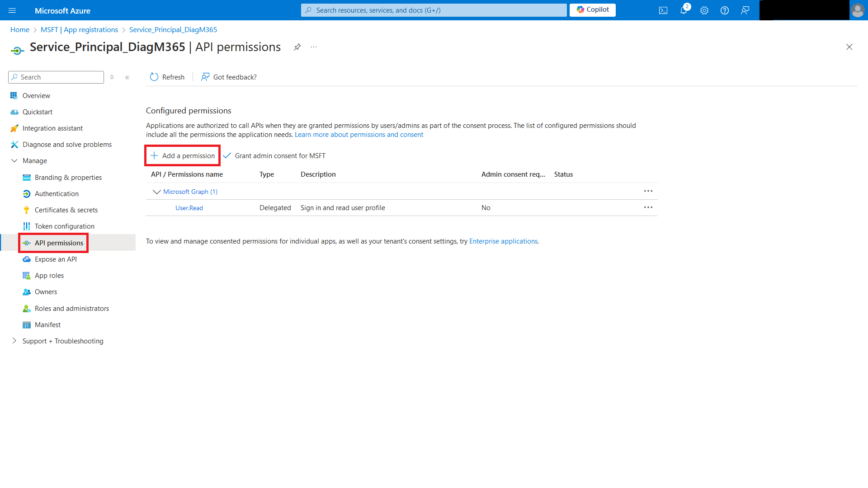Collapse the Manage menu section
Viewport: 868px width, 488px height.
(14, 161)
